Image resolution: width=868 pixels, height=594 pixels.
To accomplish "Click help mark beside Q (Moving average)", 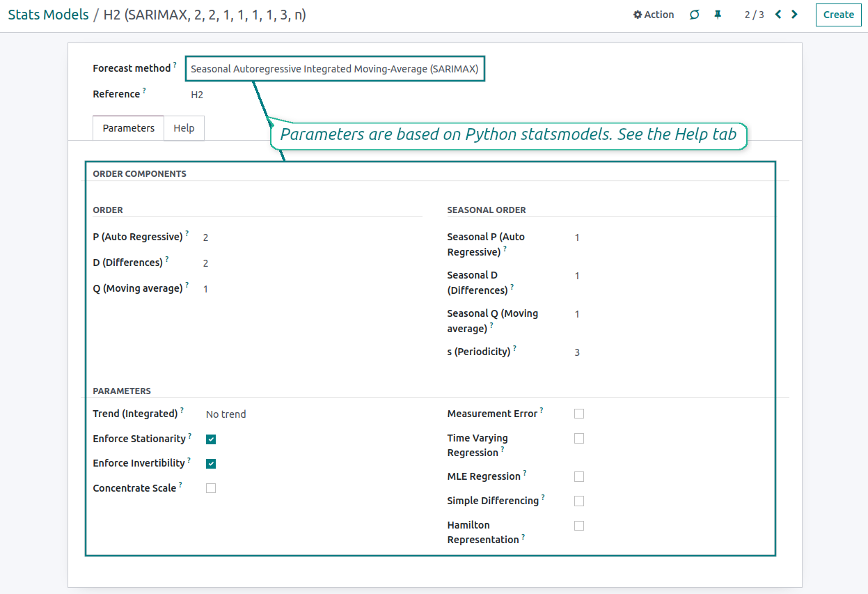I will [187, 285].
